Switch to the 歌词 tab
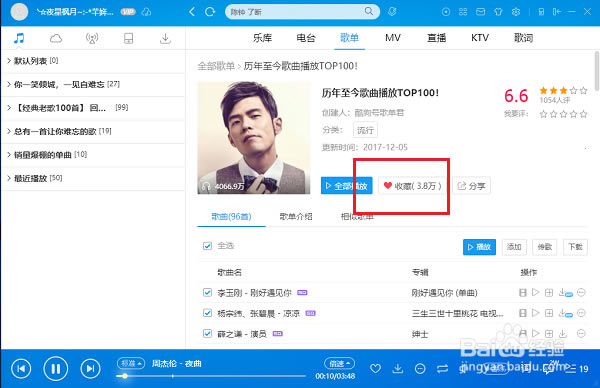Image resolution: width=600 pixels, height=388 pixels. [x=523, y=38]
